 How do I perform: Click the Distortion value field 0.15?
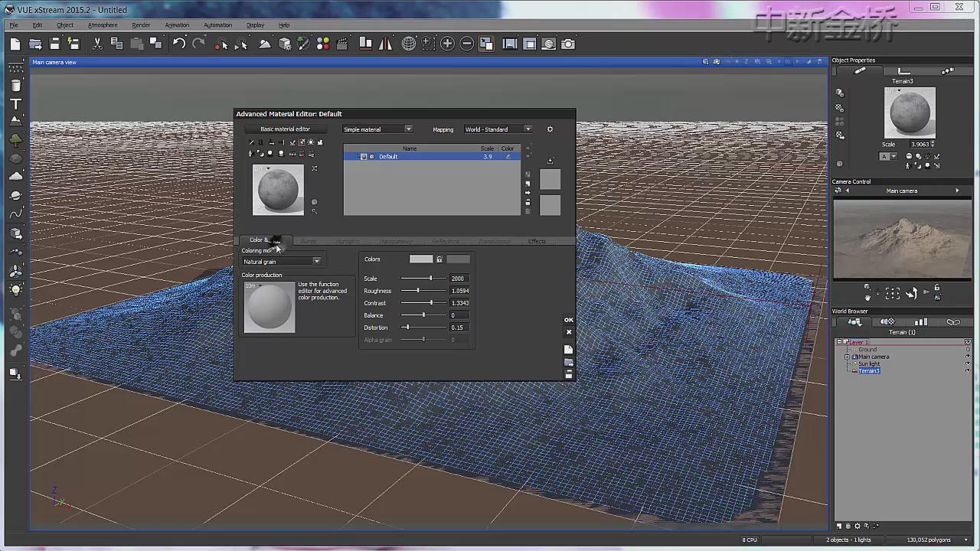click(460, 328)
